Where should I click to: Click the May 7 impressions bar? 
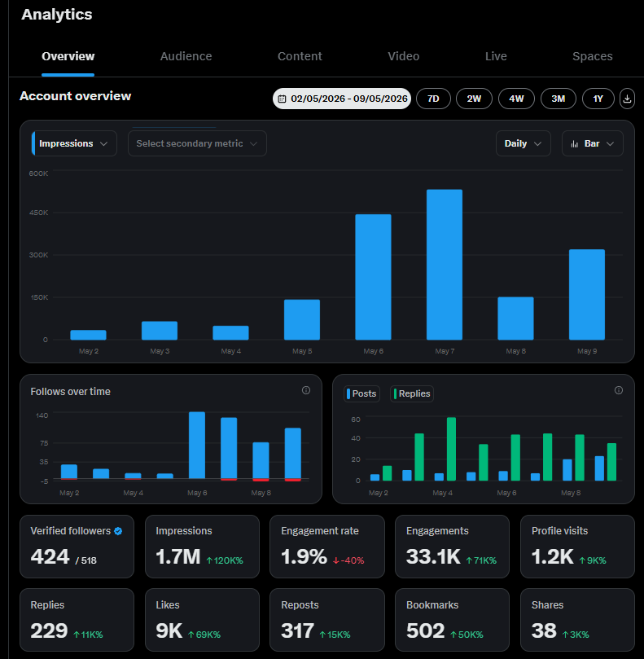[x=445, y=265]
